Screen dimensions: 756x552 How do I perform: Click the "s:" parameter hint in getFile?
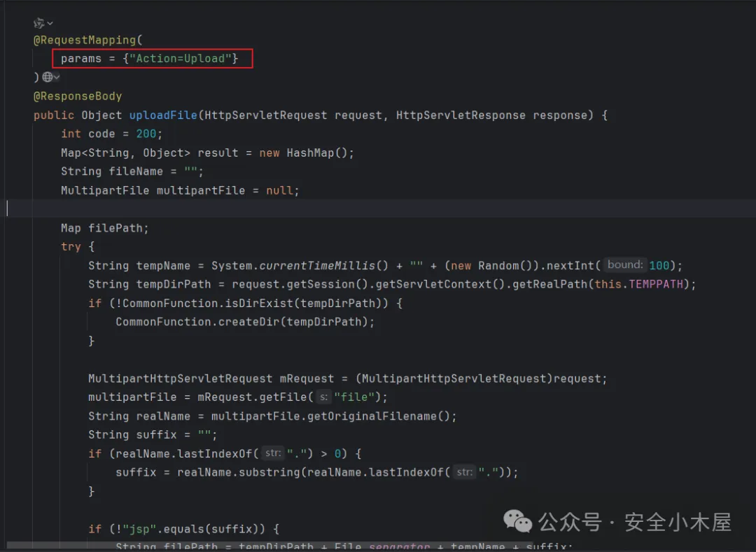tap(323, 397)
